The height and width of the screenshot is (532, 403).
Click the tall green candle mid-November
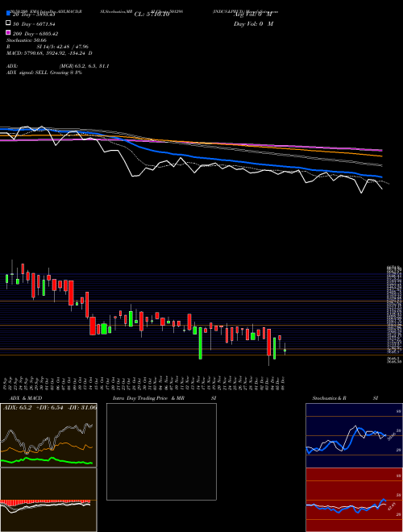tap(201, 343)
